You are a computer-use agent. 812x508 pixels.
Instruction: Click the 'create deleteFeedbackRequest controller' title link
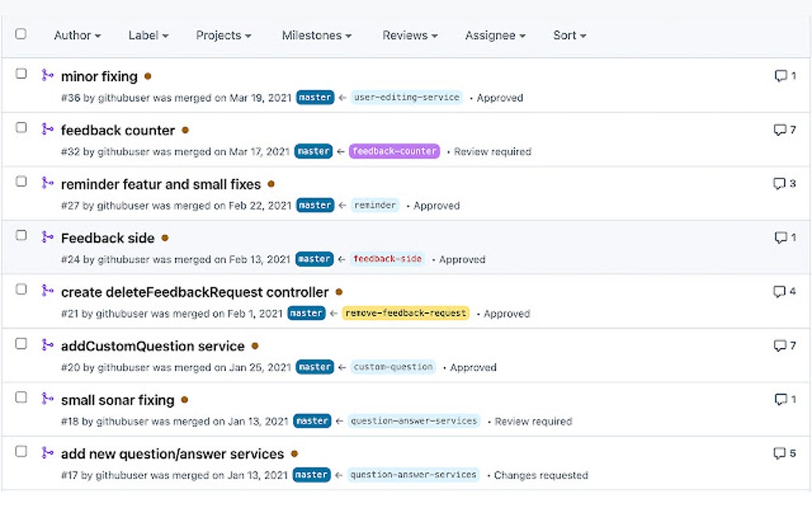click(x=193, y=291)
